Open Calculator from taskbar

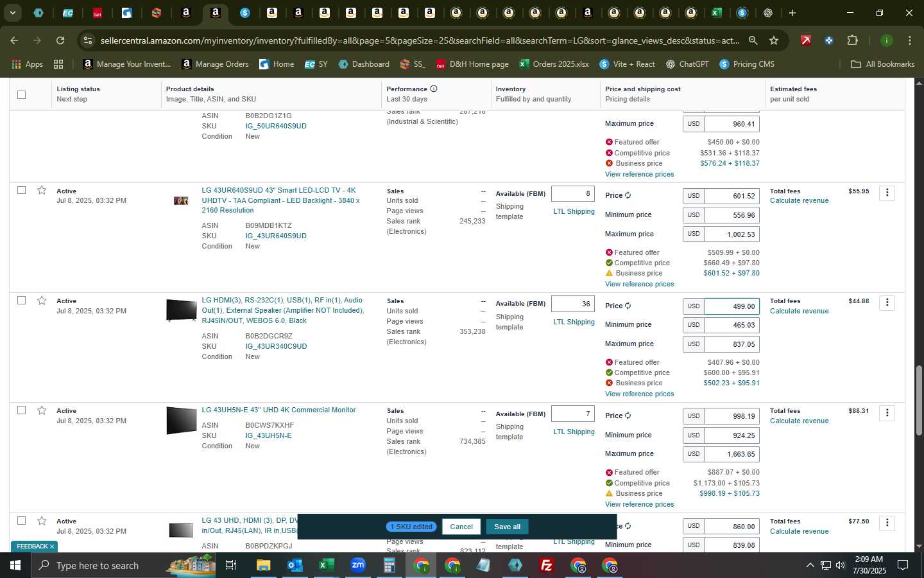click(x=389, y=565)
